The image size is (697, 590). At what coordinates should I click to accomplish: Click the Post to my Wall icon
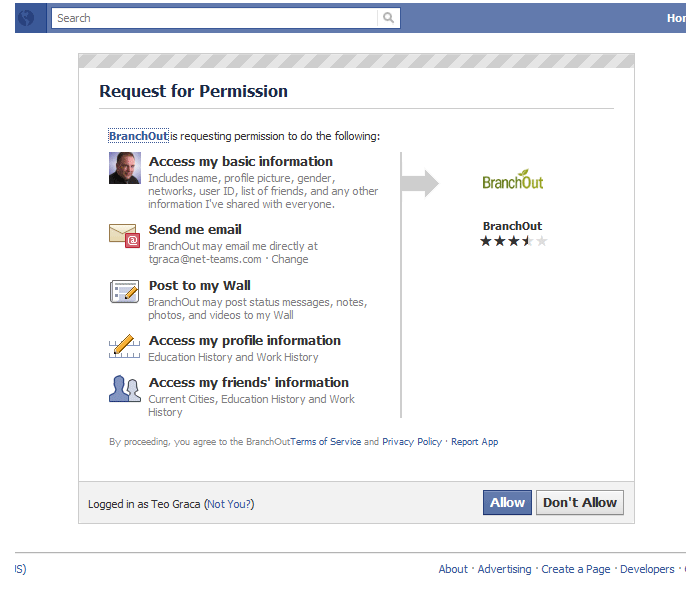click(124, 291)
